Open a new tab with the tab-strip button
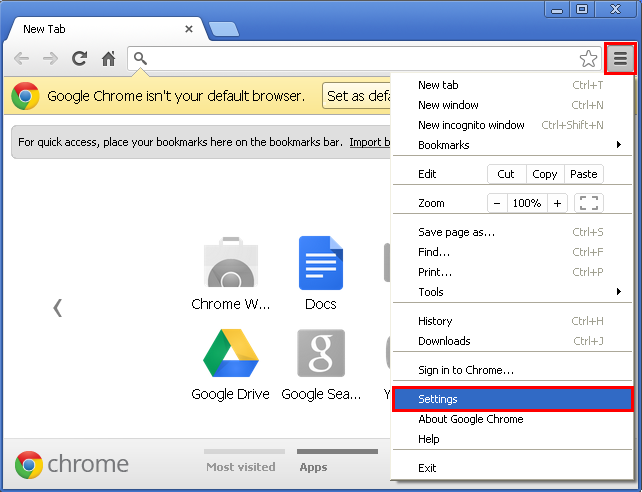This screenshot has width=642, height=492. coord(224,29)
